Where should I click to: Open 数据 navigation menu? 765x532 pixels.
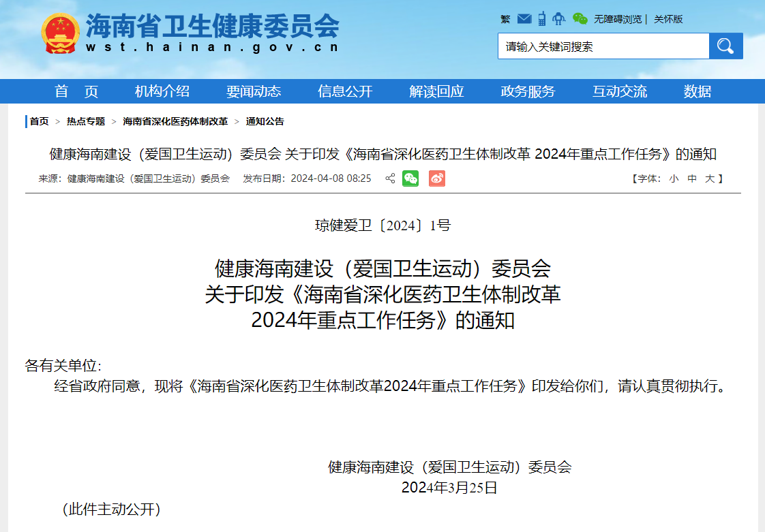pyautogui.click(x=697, y=91)
